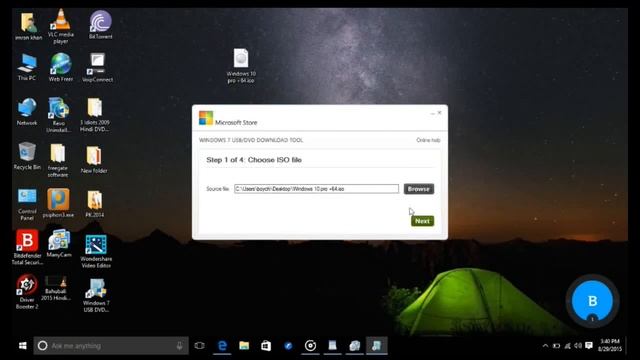Select the 3 Idiots 2009 Hindi DVD folder
The width and height of the screenshot is (640, 360).
click(94, 115)
